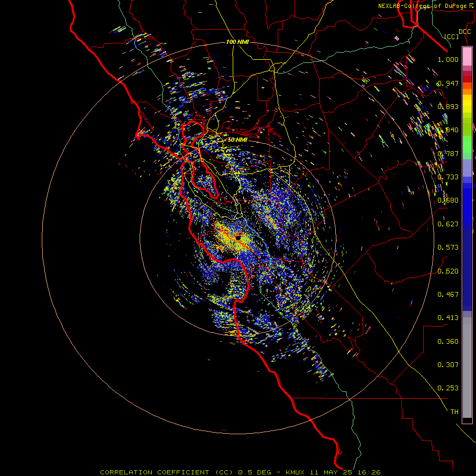Click the [CC] legend header label
The image size is (476, 476).
(x=452, y=36)
